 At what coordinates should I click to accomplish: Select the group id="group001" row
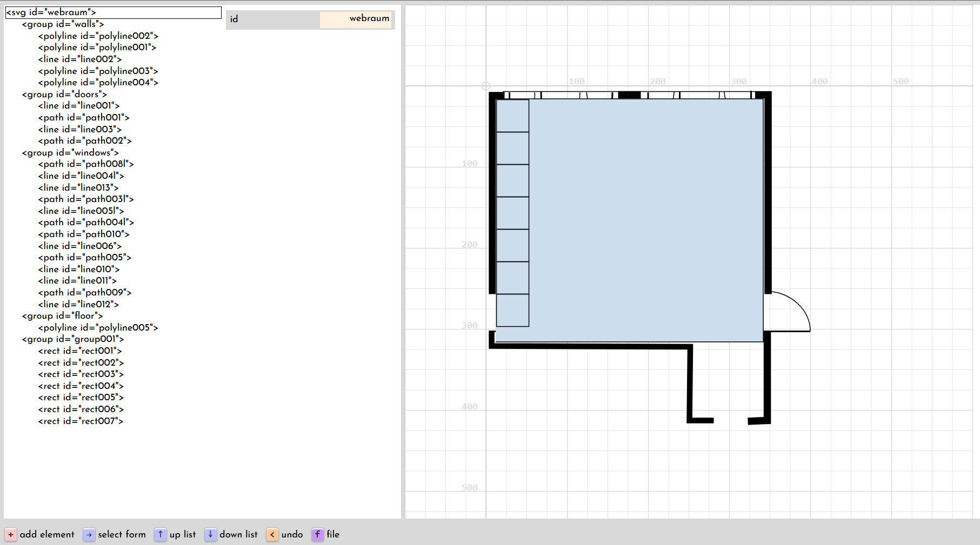tap(73, 339)
